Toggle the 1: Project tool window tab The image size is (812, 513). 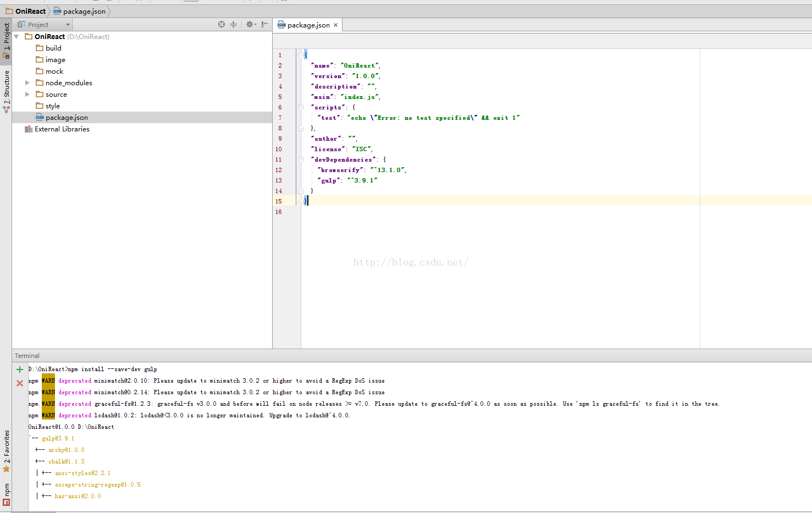(x=6, y=41)
